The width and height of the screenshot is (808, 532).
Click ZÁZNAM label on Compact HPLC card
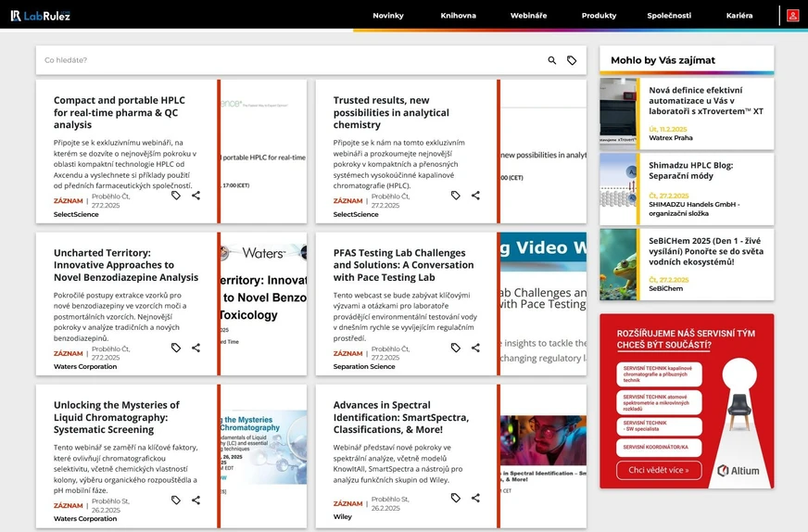click(68, 201)
